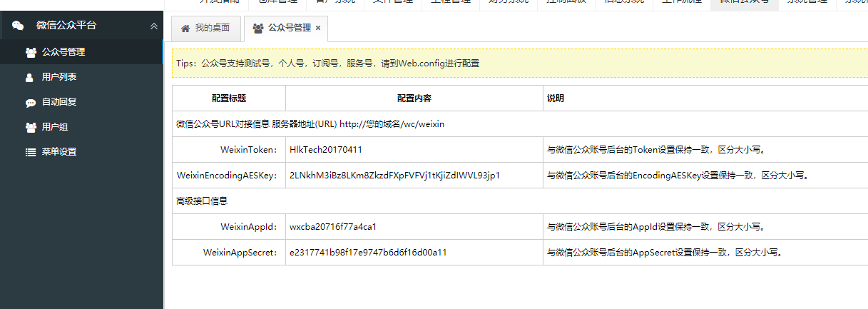Click the chat bubble icon beside 自动回复
Viewport: 868px width, 309px height.
(x=31, y=102)
